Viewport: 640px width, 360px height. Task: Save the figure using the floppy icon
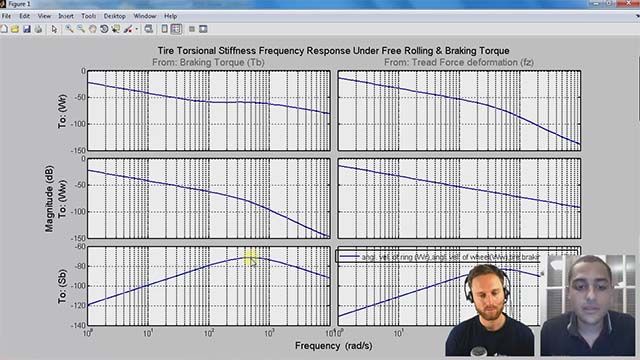pos(27,29)
